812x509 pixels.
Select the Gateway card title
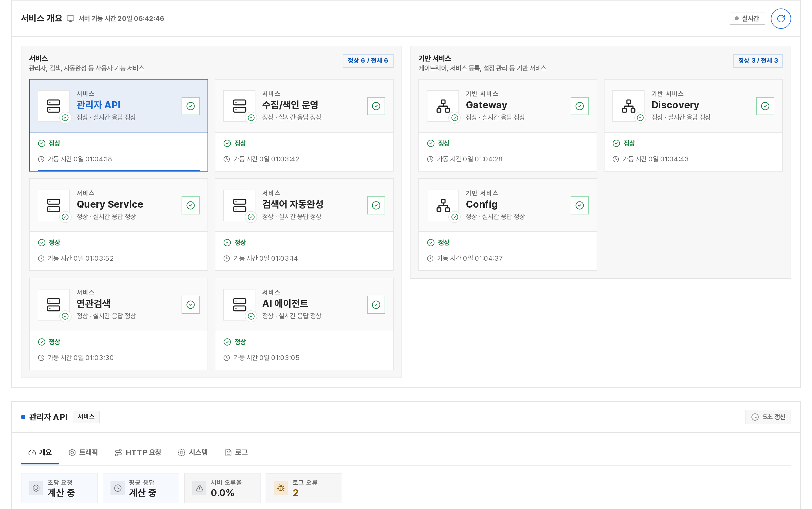[x=486, y=105]
